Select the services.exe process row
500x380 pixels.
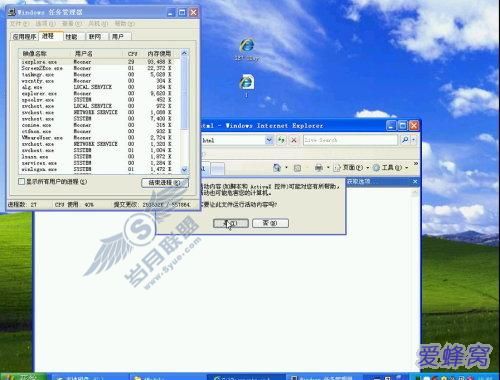[100, 163]
